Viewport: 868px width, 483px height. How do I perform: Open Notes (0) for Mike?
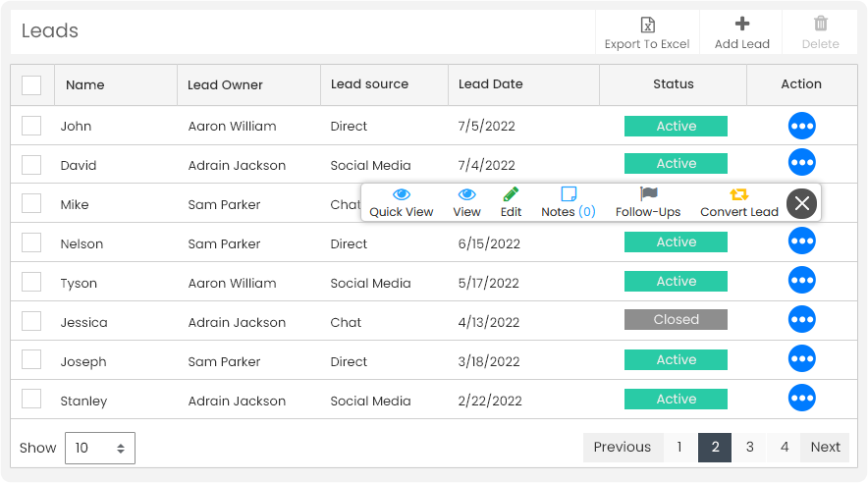tap(568, 203)
